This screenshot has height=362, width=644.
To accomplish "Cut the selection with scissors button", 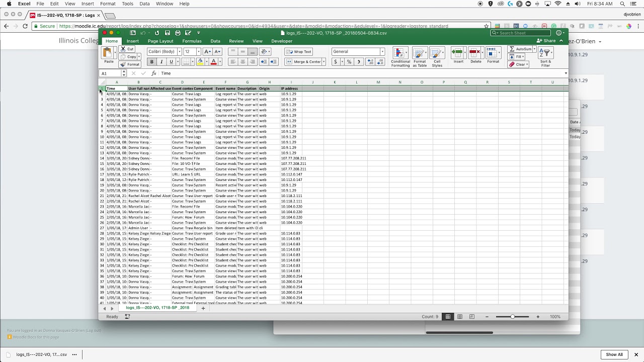I will [128, 49].
